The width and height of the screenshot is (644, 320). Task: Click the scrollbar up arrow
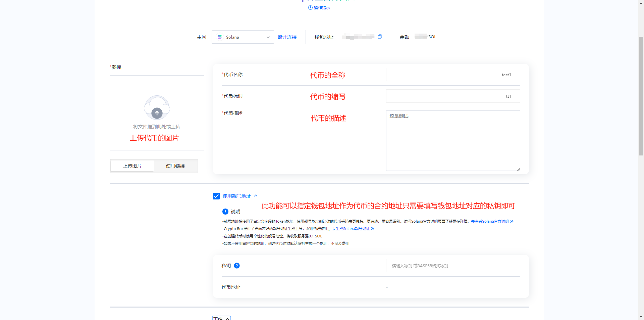tap(641, 3)
